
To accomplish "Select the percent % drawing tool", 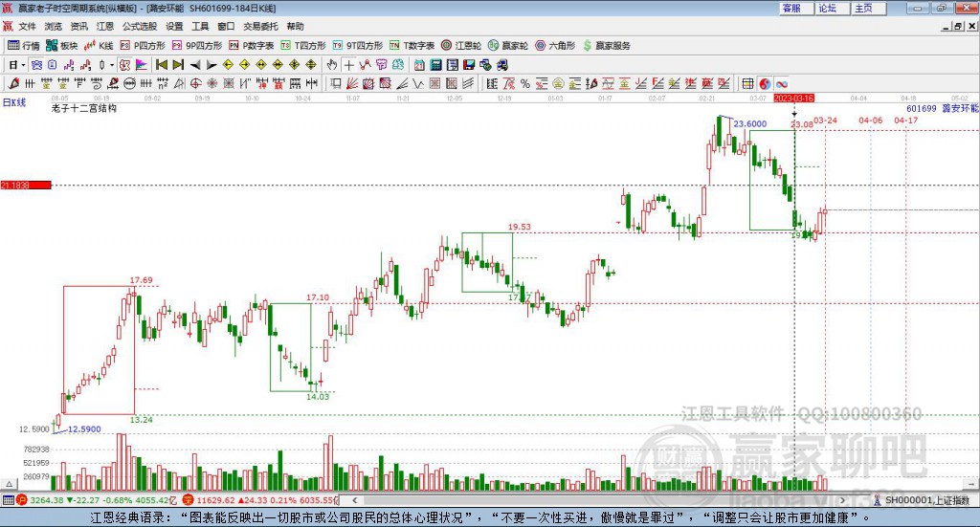I will (x=525, y=83).
